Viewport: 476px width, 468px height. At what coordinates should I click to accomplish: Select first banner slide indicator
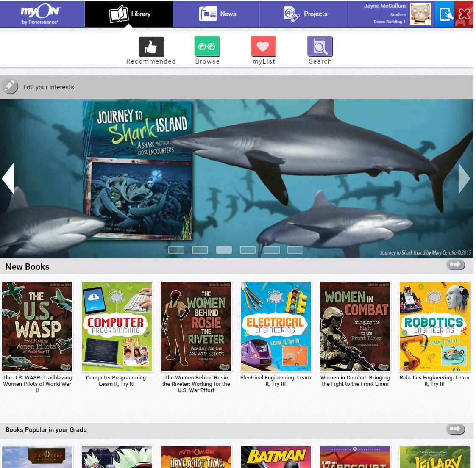[176, 250]
